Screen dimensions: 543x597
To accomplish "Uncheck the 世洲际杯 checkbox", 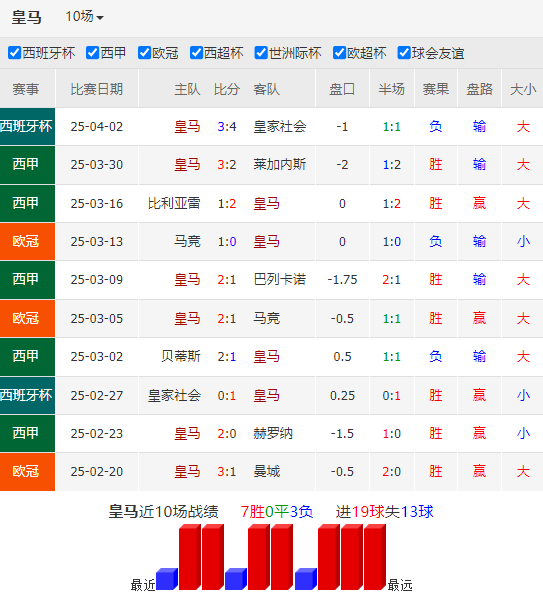I will (261, 53).
